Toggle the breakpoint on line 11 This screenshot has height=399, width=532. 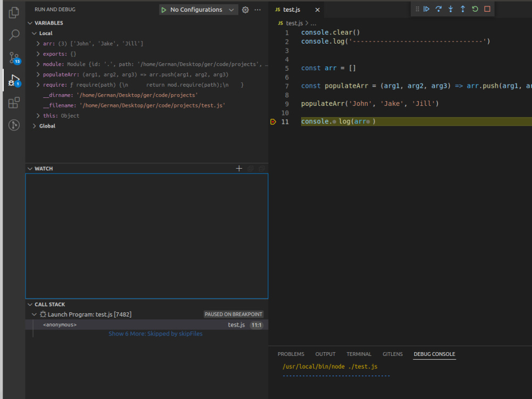(x=273, y=121)
